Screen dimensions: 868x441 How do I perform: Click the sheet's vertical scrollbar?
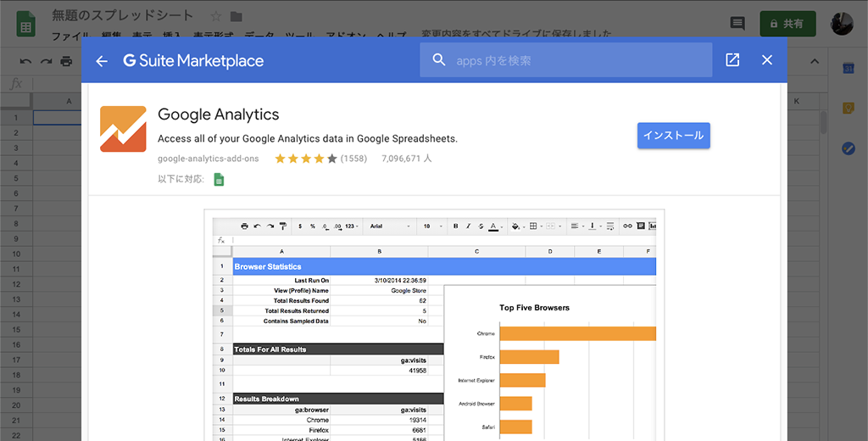click(823, 122)
